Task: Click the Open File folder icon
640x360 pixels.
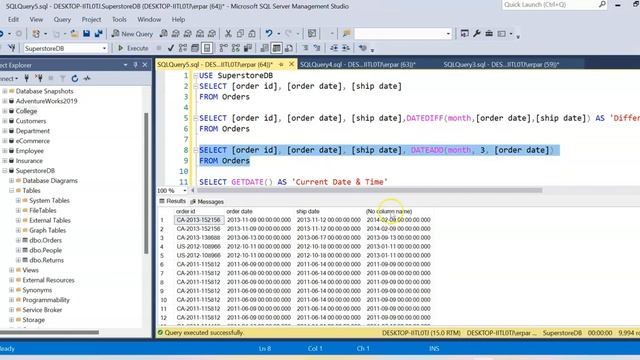Action: pos(74,34)
